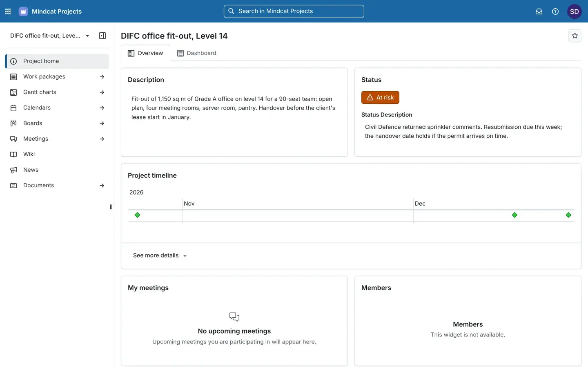Collapse sidebar using the panel toggle icon
Viewport: 588px width, 368px height.
click(102, 36)
